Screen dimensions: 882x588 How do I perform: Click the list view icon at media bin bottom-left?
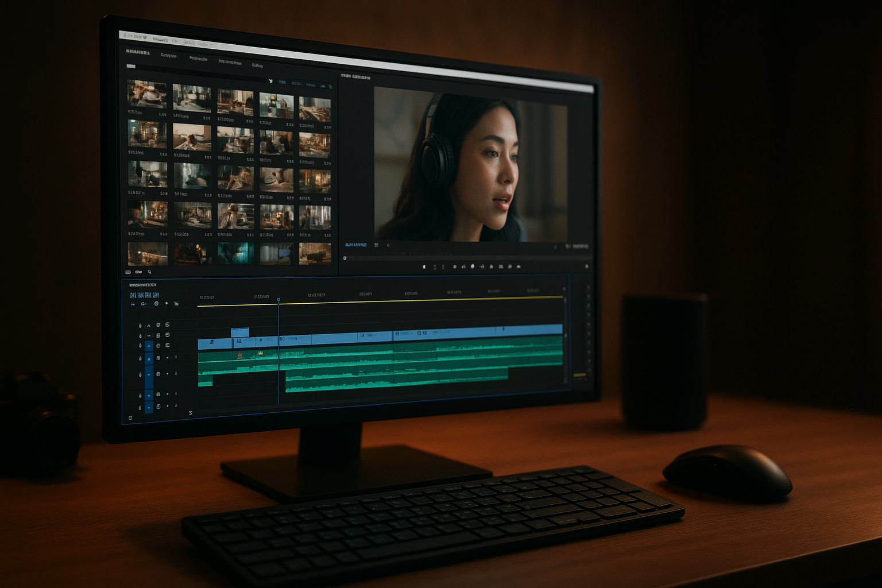tap(128, 272)
